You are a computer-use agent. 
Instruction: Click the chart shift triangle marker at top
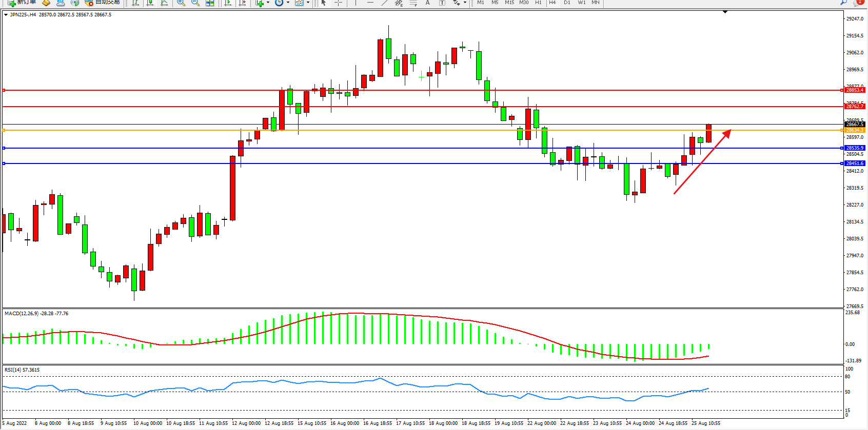tap(725, 12)
